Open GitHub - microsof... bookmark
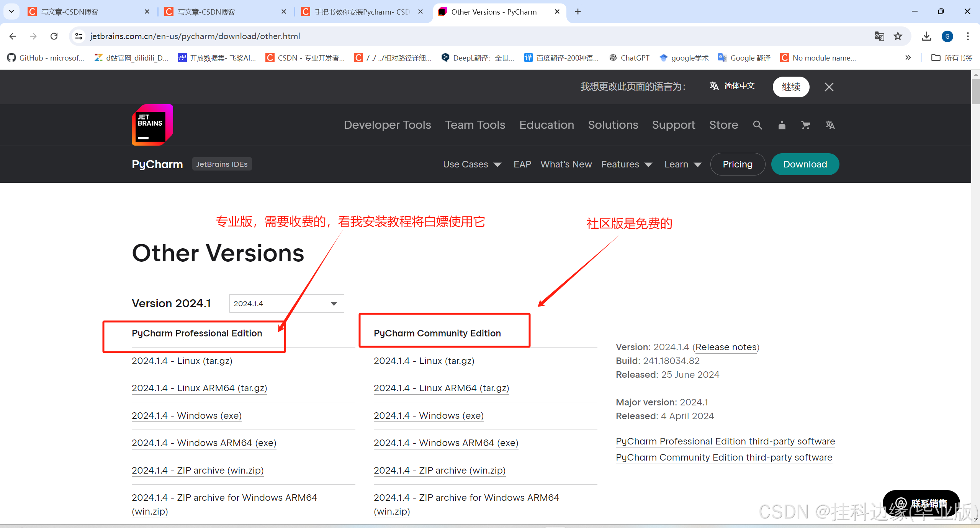Image resolution: width=980 pixels, height=528 pixels. (x=46, y=58)
